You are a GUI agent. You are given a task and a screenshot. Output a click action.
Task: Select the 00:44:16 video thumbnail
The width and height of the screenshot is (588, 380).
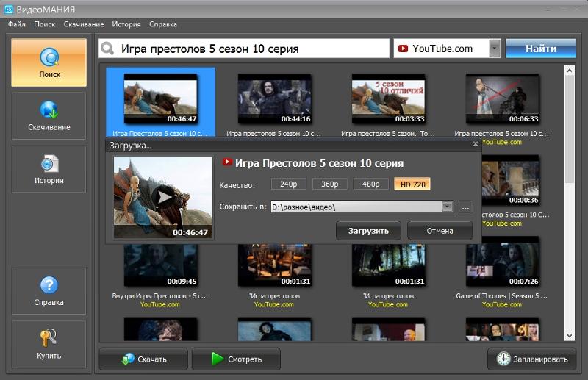(274, 98)
